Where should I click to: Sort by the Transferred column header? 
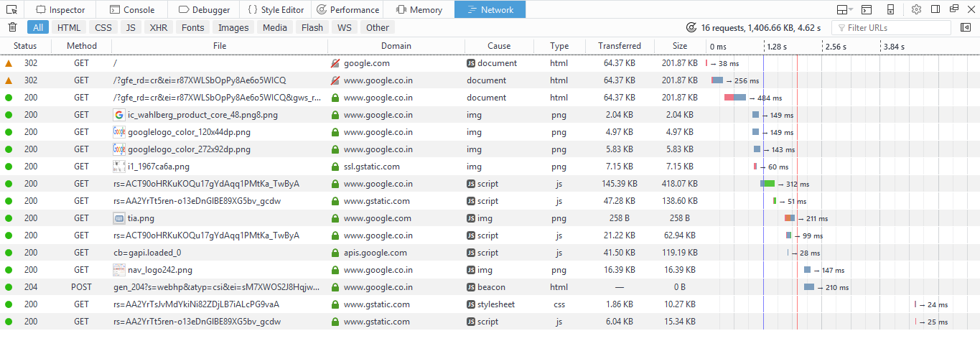(x=620, y=46)
